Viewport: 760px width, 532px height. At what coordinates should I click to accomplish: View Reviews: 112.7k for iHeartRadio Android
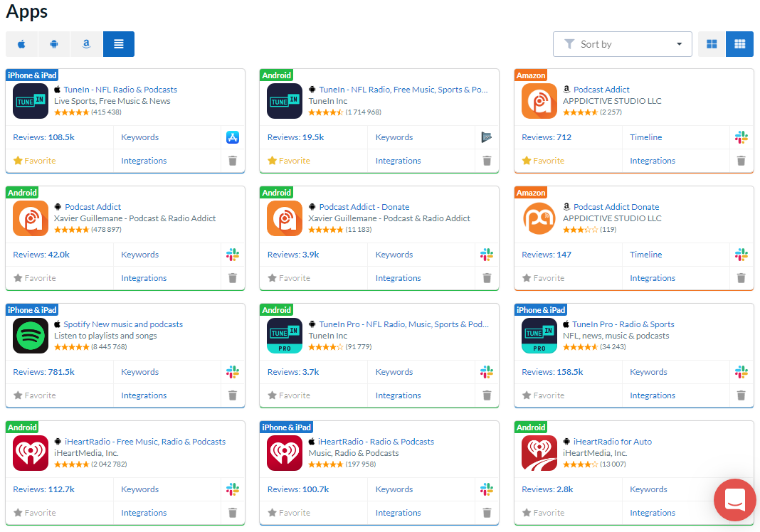[x=43, y=489]
